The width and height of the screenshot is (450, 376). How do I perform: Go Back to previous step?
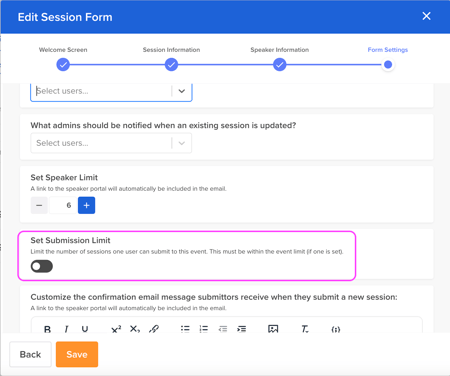coord(30,354)
